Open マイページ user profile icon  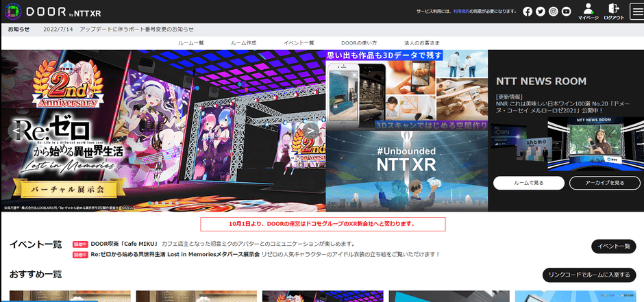pos(588,12)
